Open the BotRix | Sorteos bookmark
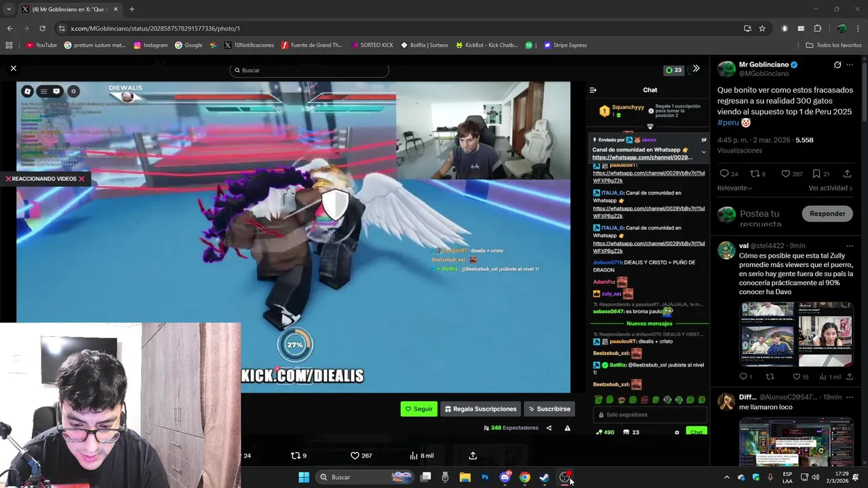 (425, 45)
